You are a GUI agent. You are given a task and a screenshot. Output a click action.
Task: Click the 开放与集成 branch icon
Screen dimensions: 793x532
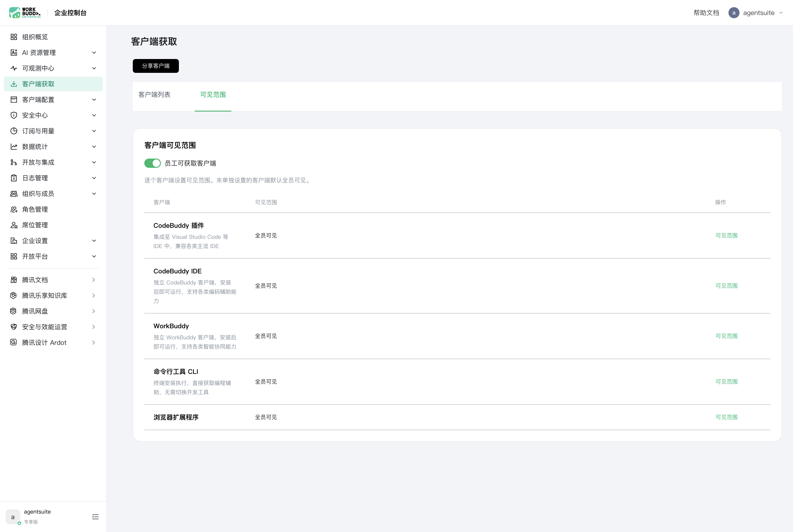point(14,162)
